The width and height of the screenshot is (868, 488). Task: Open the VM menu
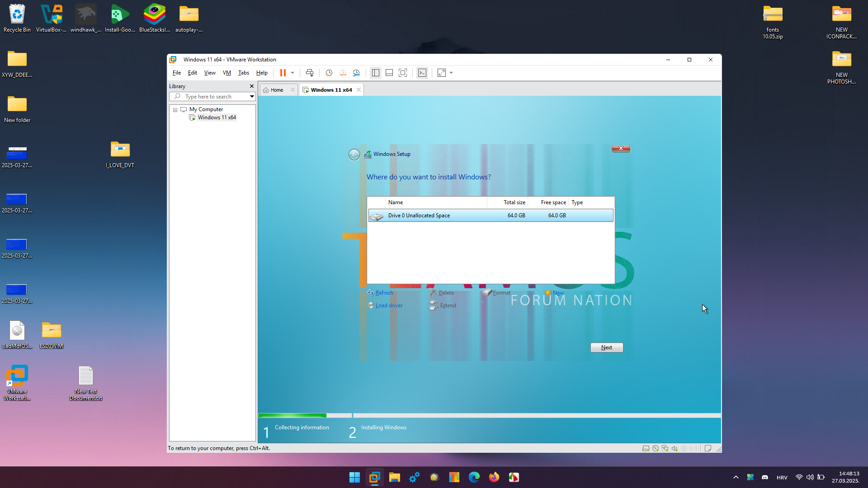(x=227, y=73)
